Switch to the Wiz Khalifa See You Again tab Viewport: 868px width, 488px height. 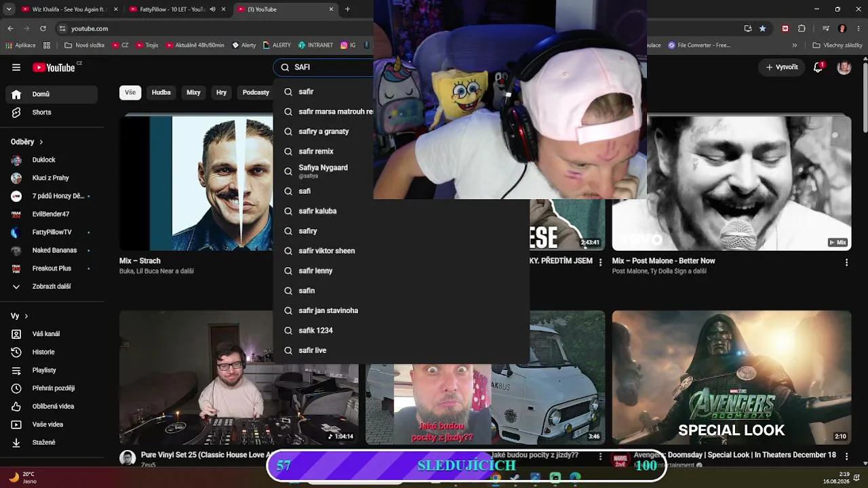coord(68,9)
